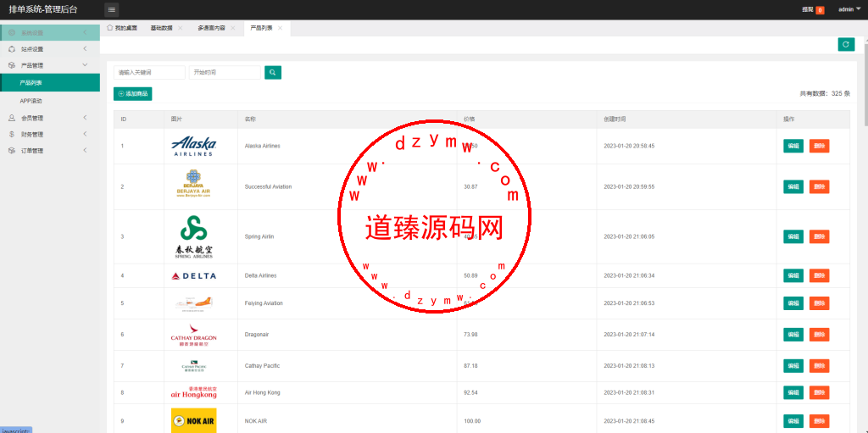Click the magnifier search button
This screenshot has height=433, width=868.
[x=273, y=73]
